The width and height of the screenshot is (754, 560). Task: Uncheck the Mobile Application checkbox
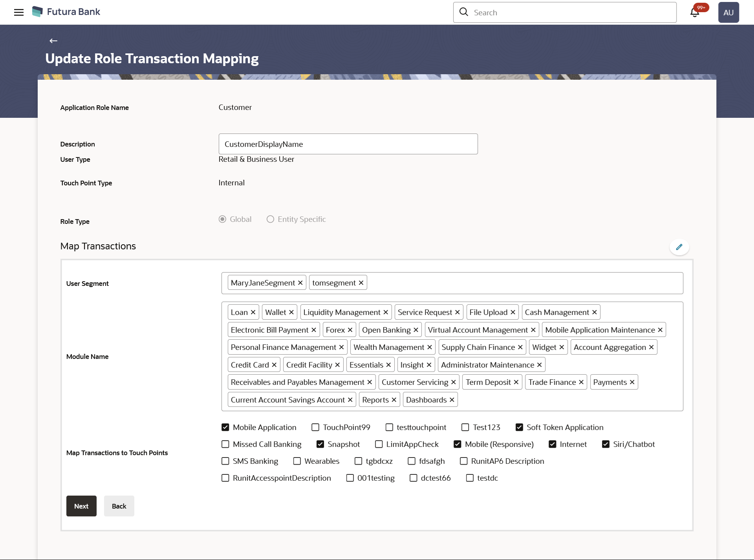[x=225, y=427]
